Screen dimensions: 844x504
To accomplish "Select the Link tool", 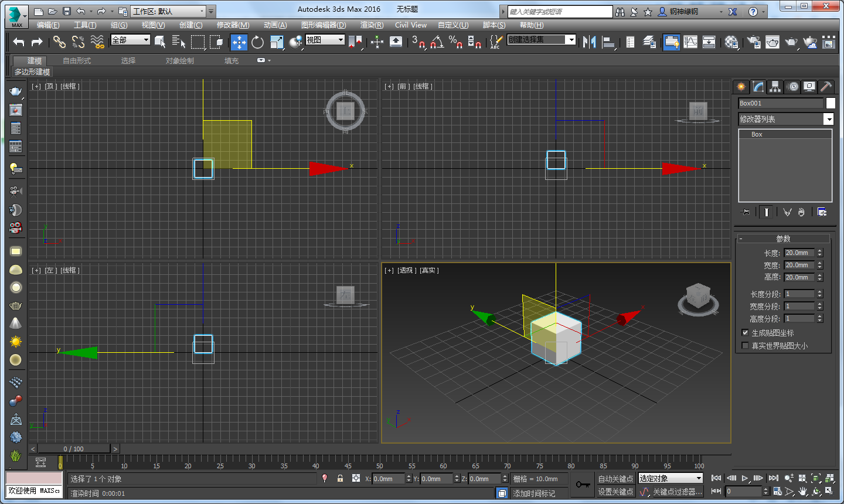I will click(59, 42).
